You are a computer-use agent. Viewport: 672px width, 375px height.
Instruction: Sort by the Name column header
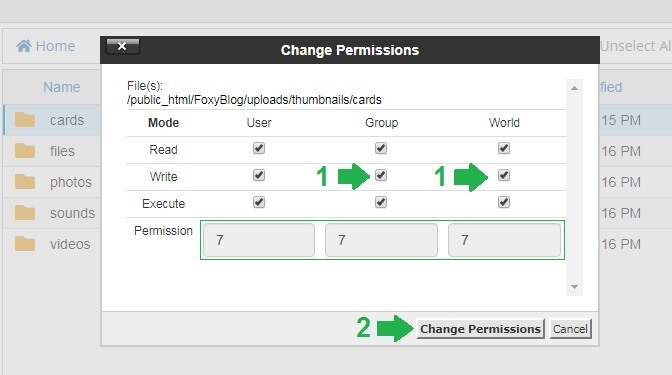pyautogui.click(x=62, y=87)
